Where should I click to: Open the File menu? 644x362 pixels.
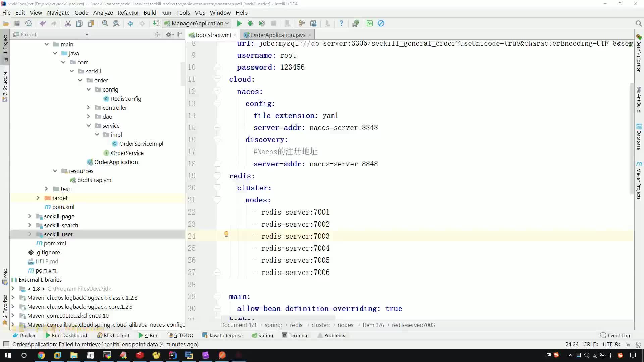point(6,13)
